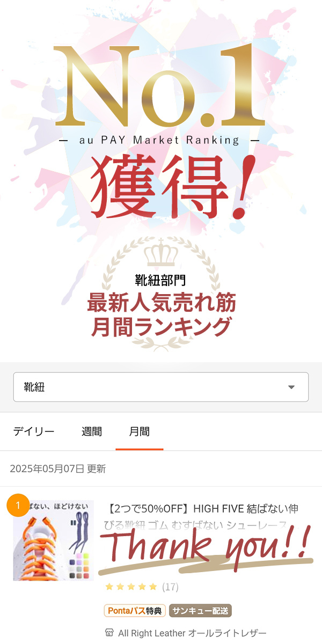The height and width of the screenshot is (644, 322).
Task: Click the dropdown arrow in category selector
Action: [291, 387]
